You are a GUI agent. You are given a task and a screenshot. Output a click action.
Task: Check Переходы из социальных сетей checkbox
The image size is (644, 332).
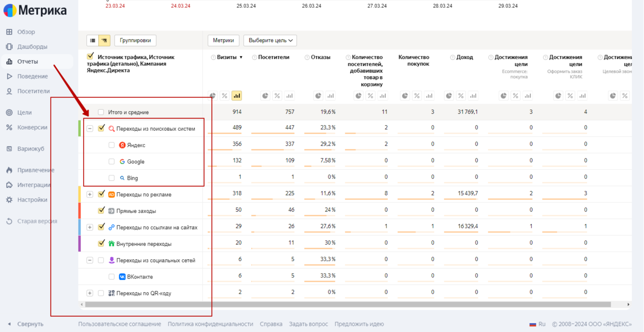(x=101, y=260)
